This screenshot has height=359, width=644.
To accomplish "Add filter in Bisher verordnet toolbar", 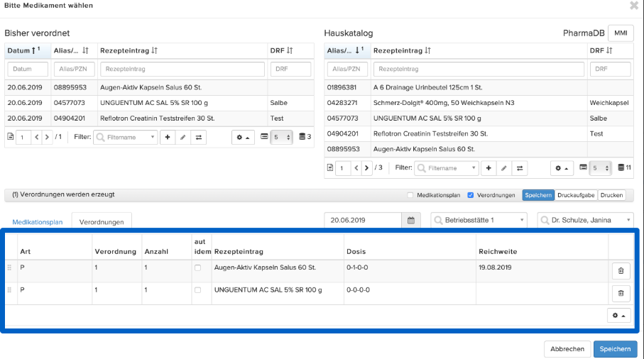I will click(167, 137).
